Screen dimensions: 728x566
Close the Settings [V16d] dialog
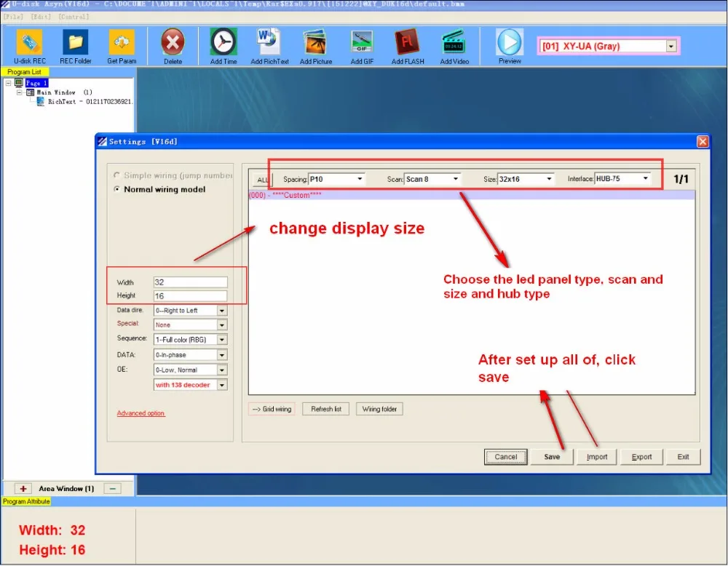pos(703,141)
